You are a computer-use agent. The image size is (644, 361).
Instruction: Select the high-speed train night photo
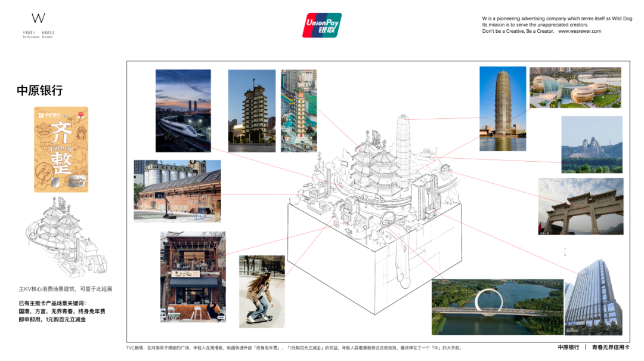(x=183, y=110)
